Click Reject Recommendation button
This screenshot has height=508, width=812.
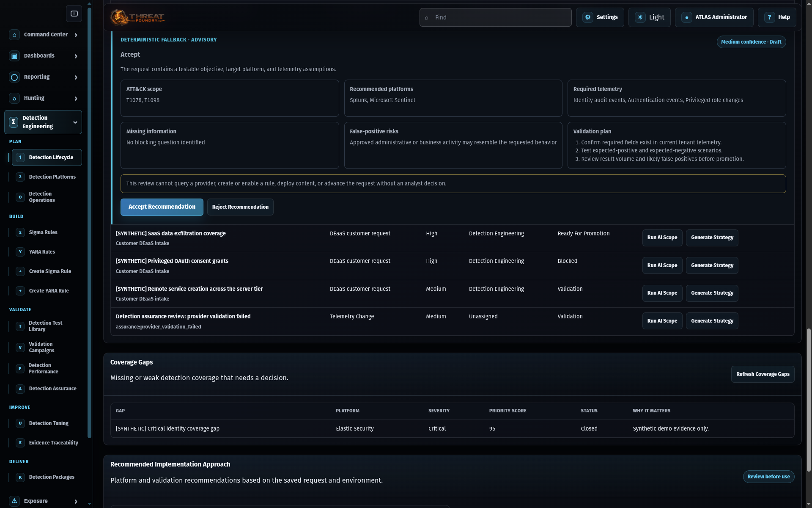(240, 207)
